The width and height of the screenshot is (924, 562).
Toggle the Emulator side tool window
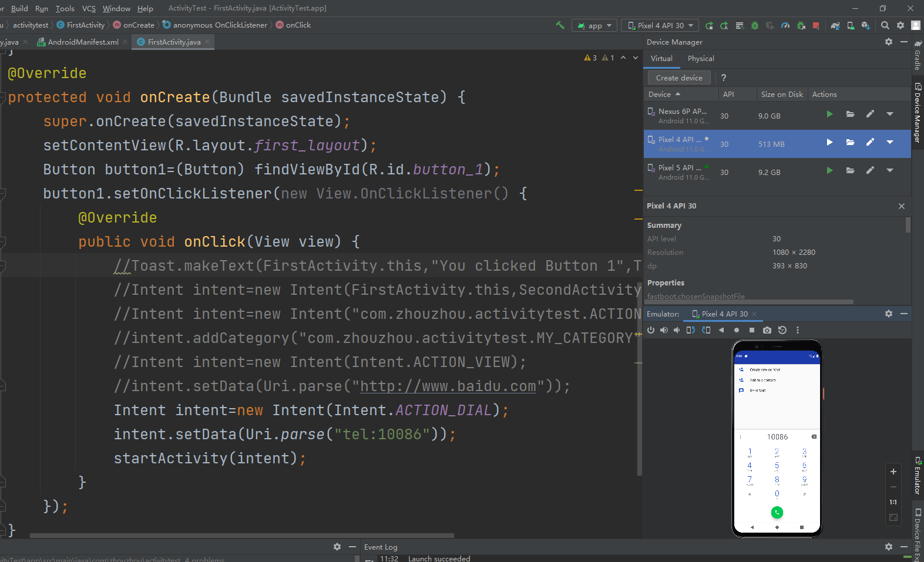pyautogui.click(x=918, y=475)
